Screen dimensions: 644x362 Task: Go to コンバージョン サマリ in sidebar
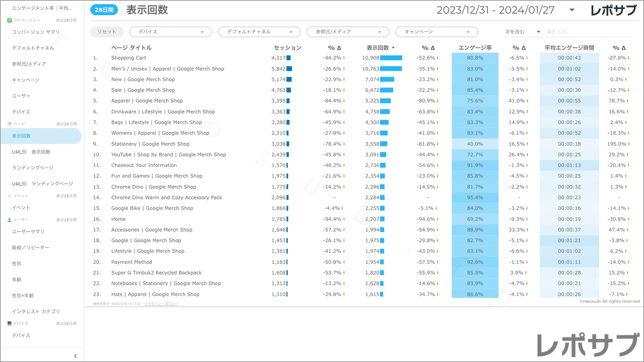click(36, 32)
